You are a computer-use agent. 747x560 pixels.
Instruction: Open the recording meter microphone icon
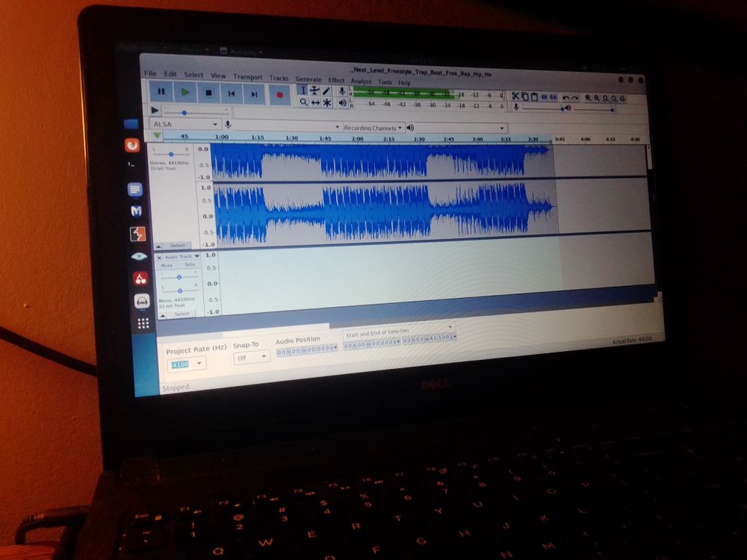[341, 91]
